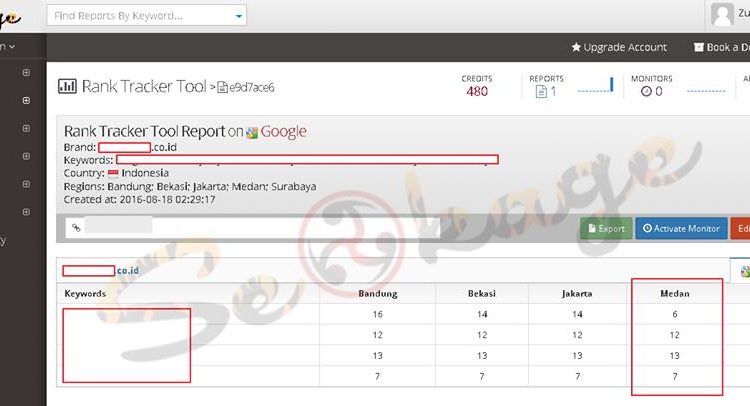Expand the third sidebar plus item

[26, 129]
